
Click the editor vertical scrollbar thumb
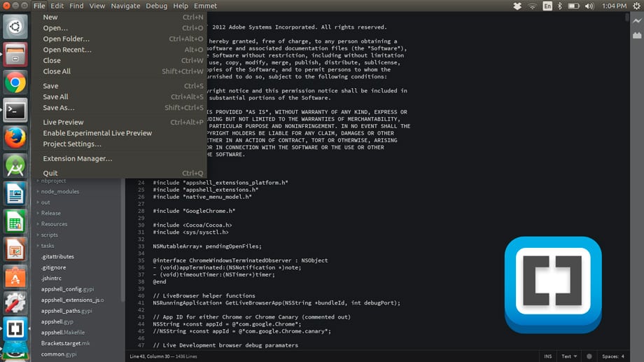click(626, 18)
